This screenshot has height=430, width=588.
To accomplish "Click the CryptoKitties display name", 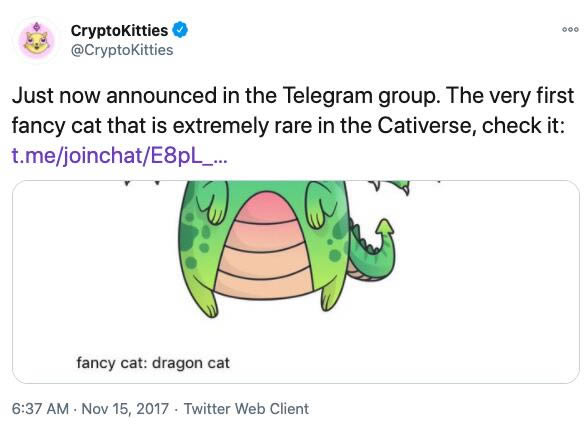I will click(x=119, y=30).
